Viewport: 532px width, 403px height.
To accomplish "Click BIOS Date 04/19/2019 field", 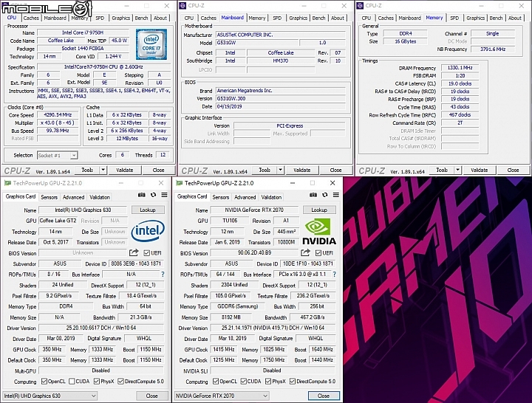I will pyautogui.click(x=280, y=106).
